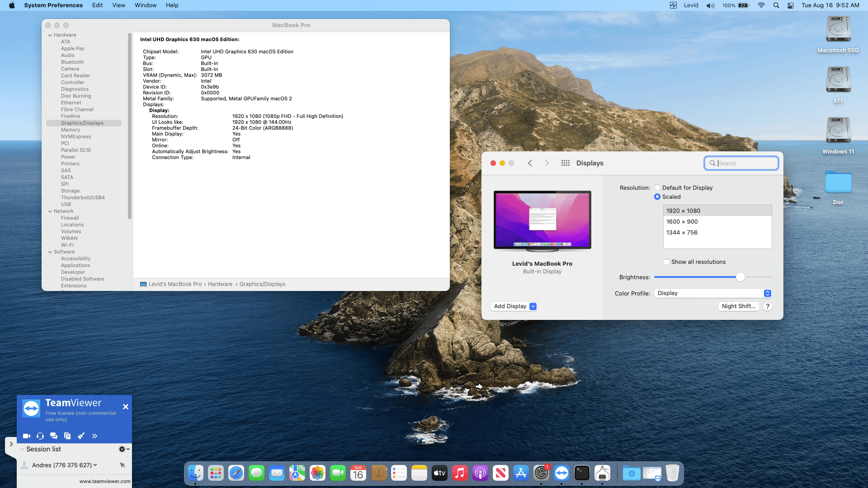Open Calendar in the Dock

click(x=358, y=473)
